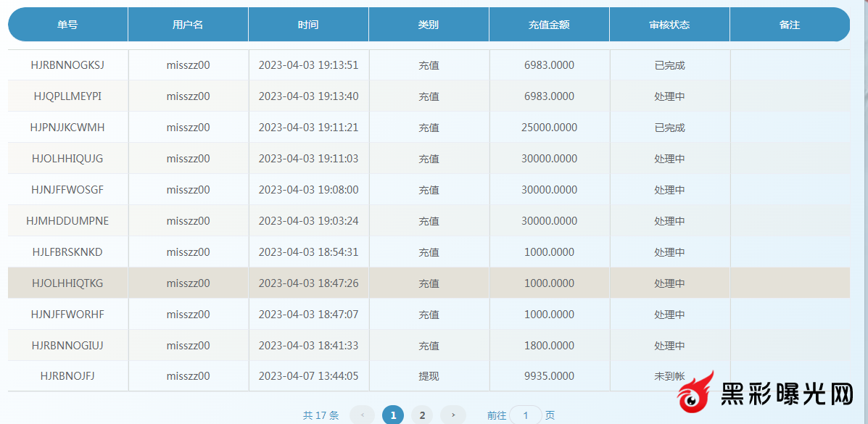Screen dimensions: 868x424
Task: Click timestamp 2023-04-03 19:03:24
Action: point(308,221)
